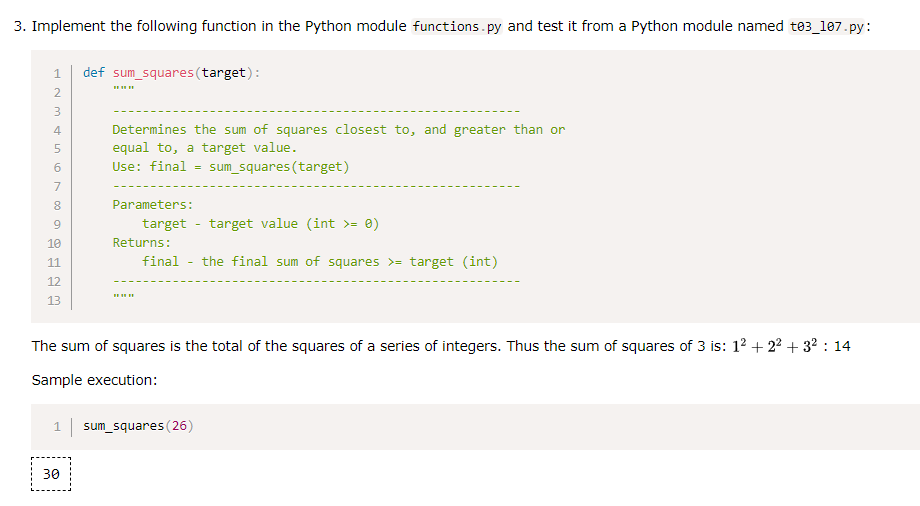Screen dimensions: 920x506
Task: Click the number 26 argument in sample
Action: point(179,426)
